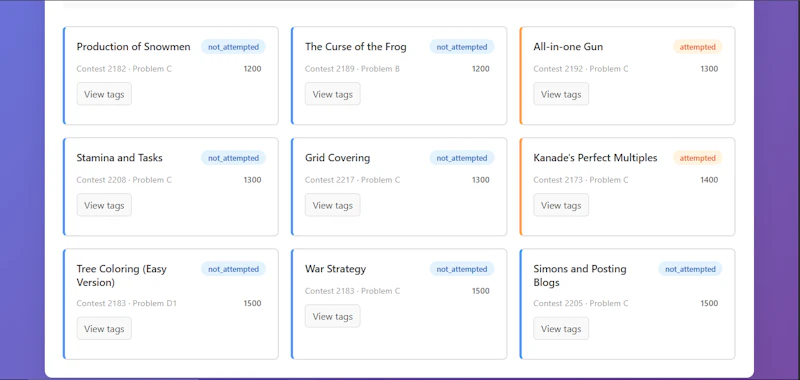Open View tags on Tree Coloring card
The width and height of the screenshot is (800, 380).
[104, 328]
